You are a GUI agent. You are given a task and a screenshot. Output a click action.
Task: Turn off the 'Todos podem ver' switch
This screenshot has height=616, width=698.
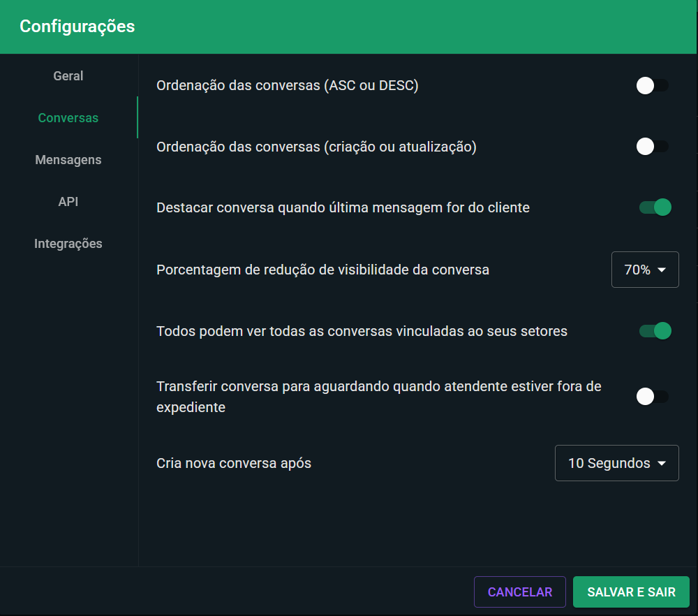(x=655, y=331)
